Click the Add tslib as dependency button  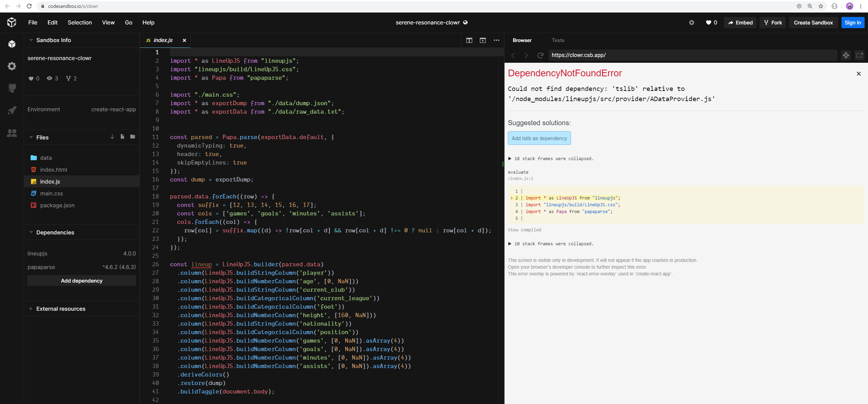pos(539,138)
